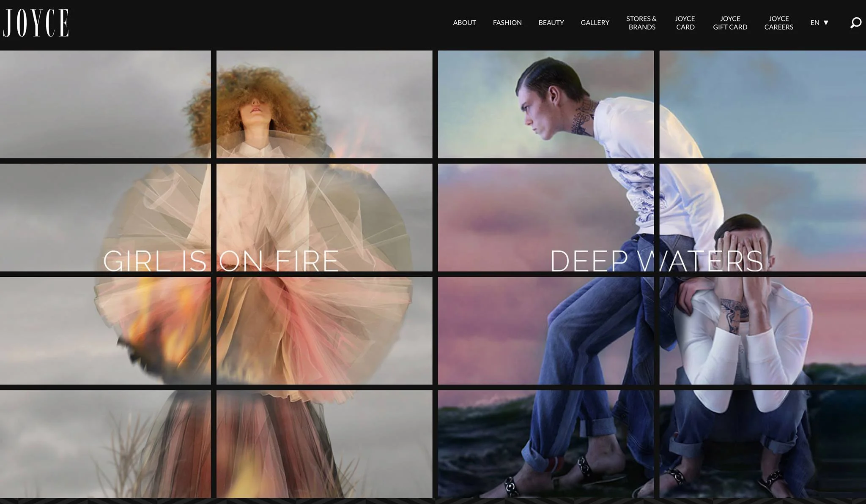Click the JOYCE logo to go home
This screenshot has width=866, height=504.
36,23
